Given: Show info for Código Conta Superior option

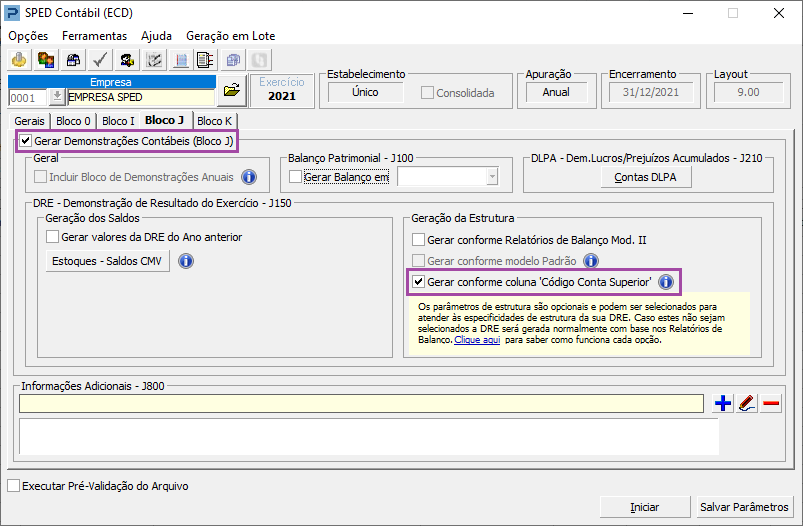Looking at the screenshot, I should click(x=666, y=282).
